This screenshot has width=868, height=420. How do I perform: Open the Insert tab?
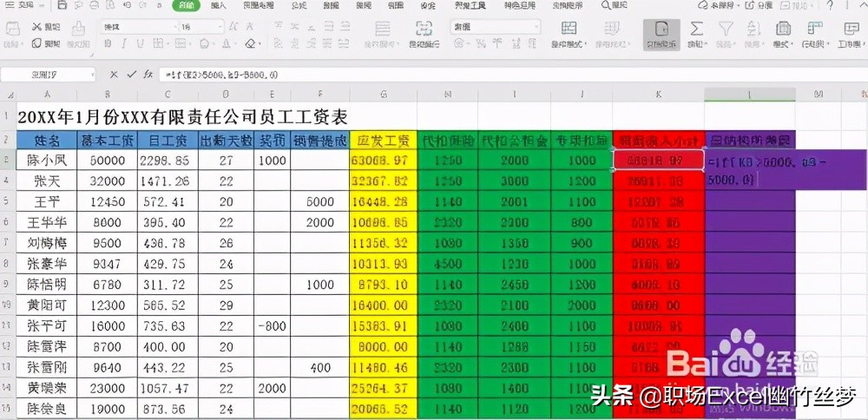pos(220,5)
